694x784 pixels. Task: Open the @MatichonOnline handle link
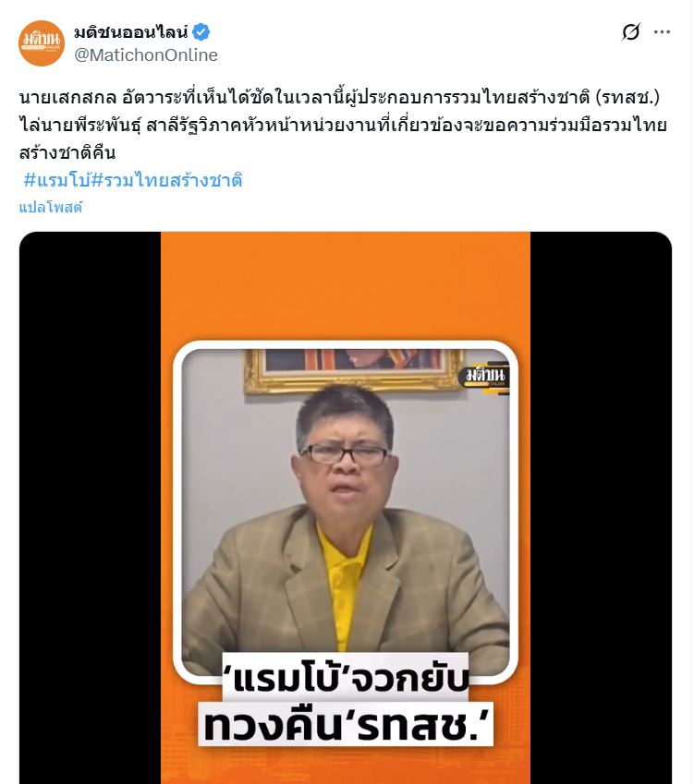click(x=146, y=54)
